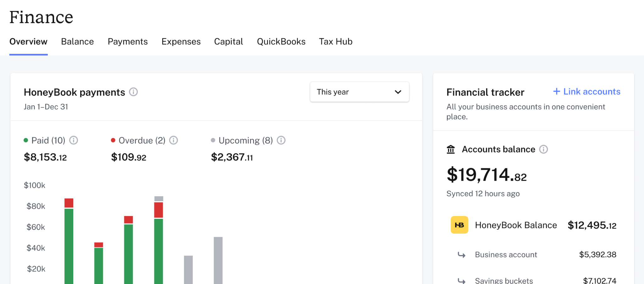Open the Capital tab
644x284 pixels.
[x=229, y=42]
